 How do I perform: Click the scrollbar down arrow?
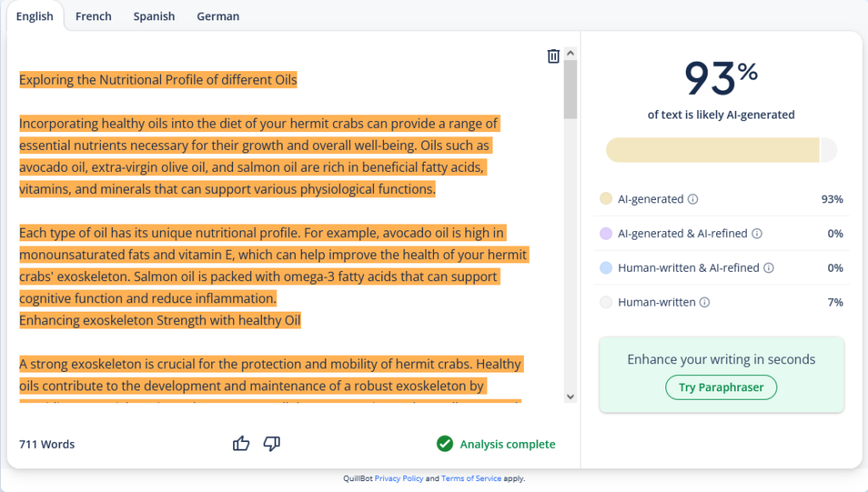pos(570,395)
